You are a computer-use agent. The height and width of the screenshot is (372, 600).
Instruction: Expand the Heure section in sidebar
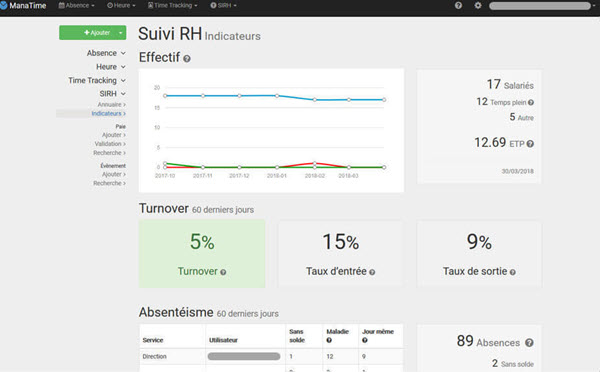point(111,67)
